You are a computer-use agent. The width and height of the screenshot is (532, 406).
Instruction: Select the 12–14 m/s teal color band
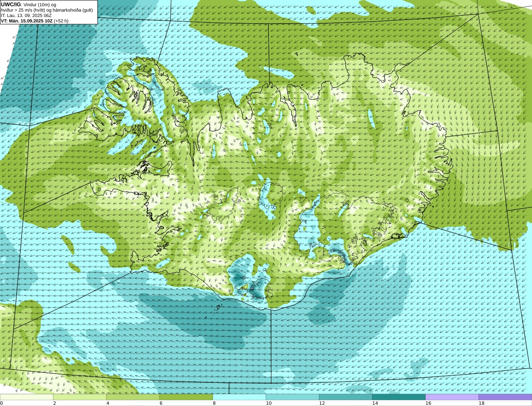pyautogui.click(x=346, y=397)
